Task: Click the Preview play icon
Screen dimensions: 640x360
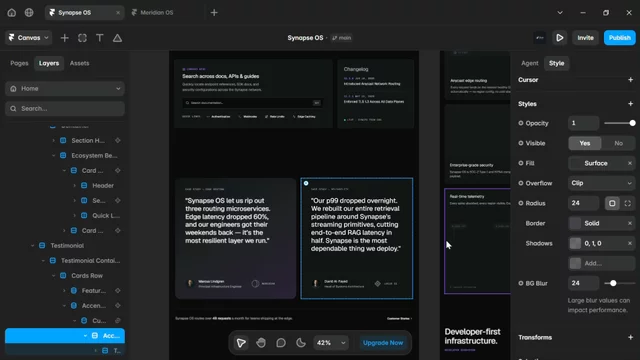Action: [x=560, y=38]
